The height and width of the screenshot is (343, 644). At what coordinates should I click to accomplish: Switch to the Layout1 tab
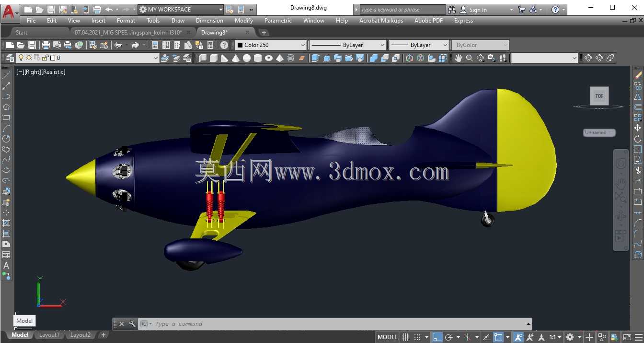(49, 335)
